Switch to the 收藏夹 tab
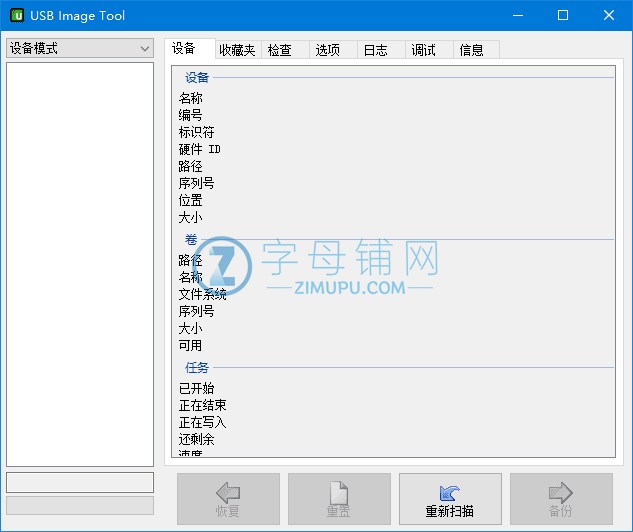633x532 pixels. pos(238,50)
